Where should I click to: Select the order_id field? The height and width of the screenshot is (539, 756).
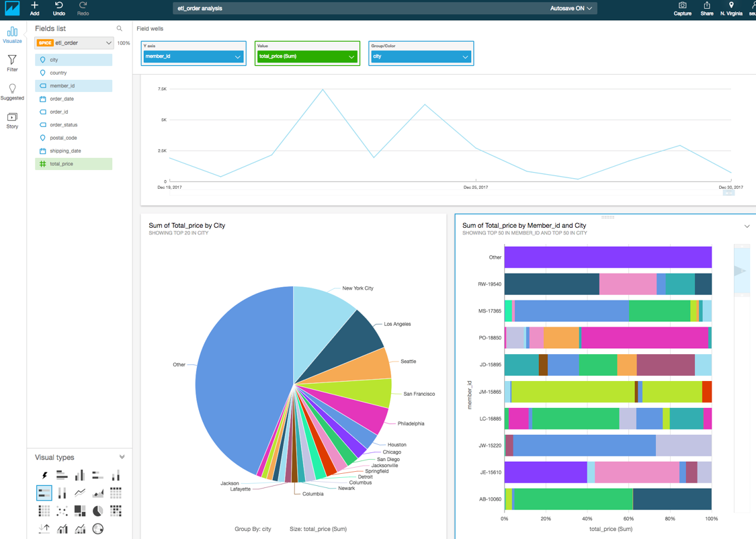[x=74, y=112]
